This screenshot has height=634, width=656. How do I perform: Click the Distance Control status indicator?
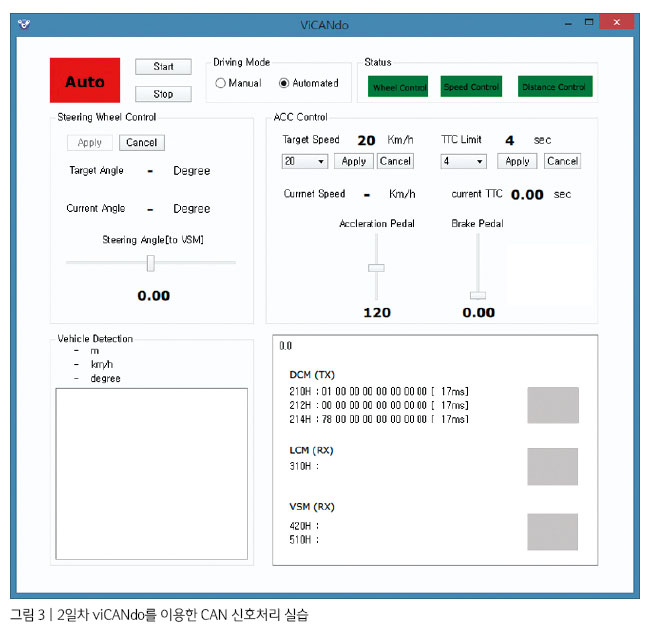tap(555, 87)
